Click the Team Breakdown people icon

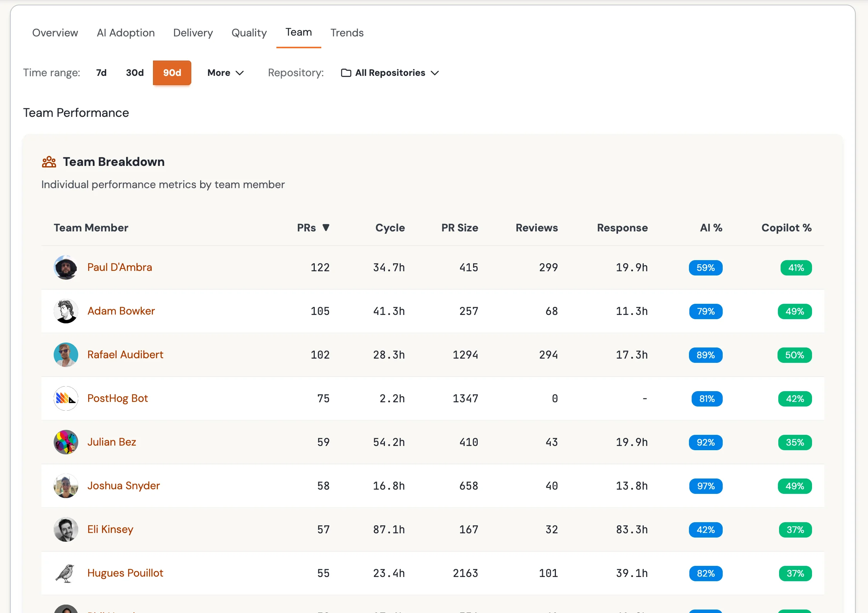(49, 162)
